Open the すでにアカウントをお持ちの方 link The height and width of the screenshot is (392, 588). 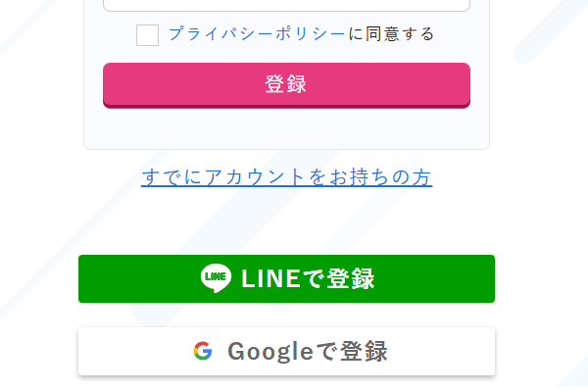click(286, 177)
